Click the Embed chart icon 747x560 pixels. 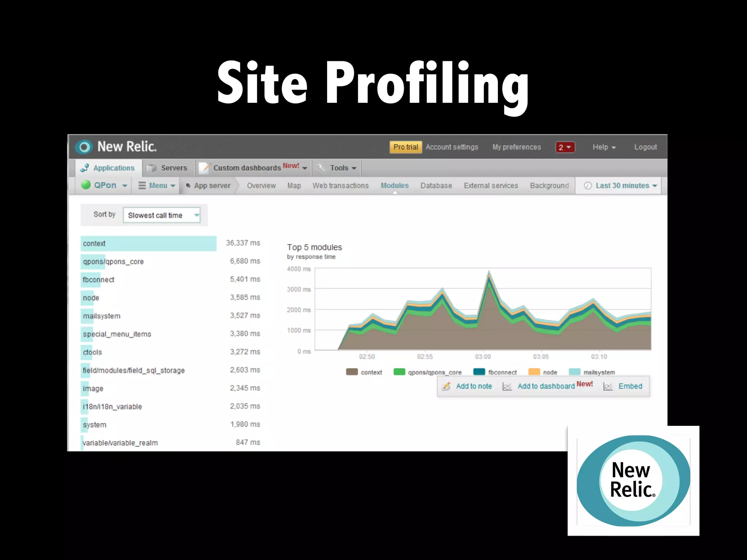608,386
